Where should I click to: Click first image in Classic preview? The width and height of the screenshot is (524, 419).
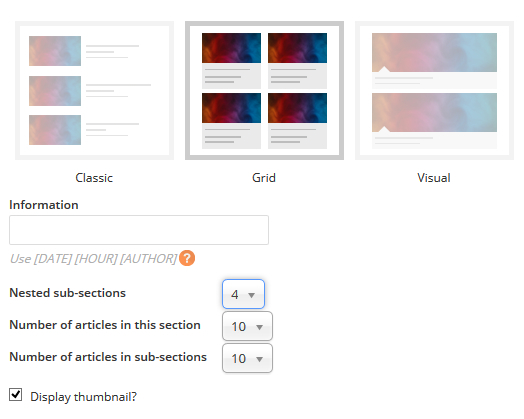55,51
